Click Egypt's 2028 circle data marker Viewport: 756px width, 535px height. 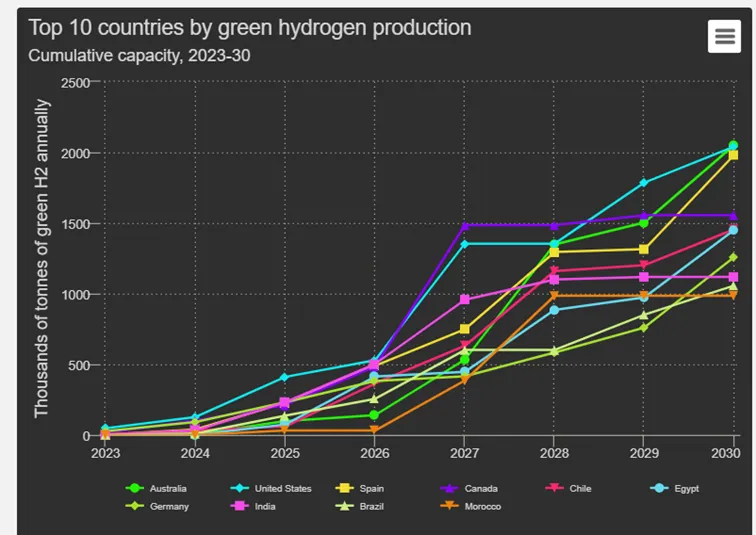[x=554, y=310]
